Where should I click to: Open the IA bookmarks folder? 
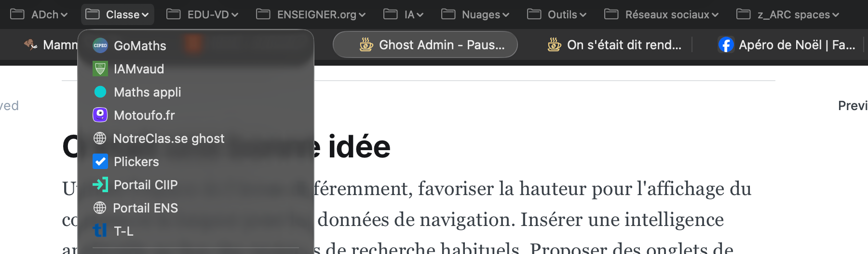[x=404, y=14]
